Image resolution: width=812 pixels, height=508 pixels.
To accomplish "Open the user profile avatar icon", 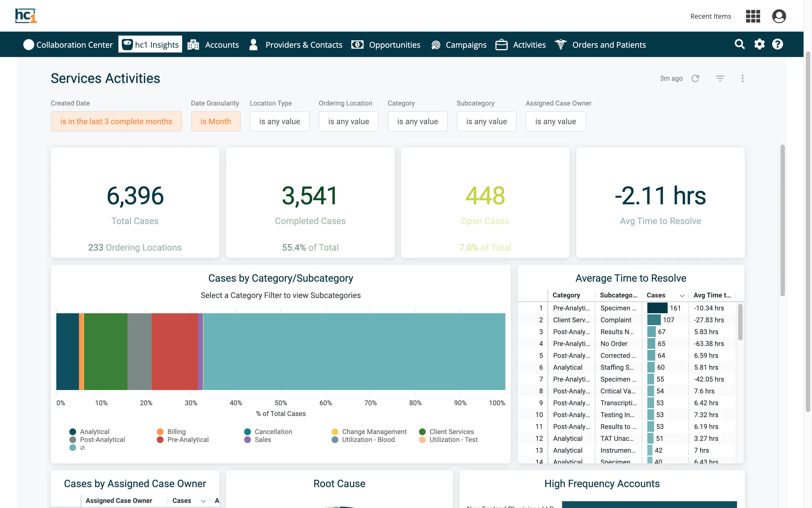I will pyautogui.click(x=779, y=16).
